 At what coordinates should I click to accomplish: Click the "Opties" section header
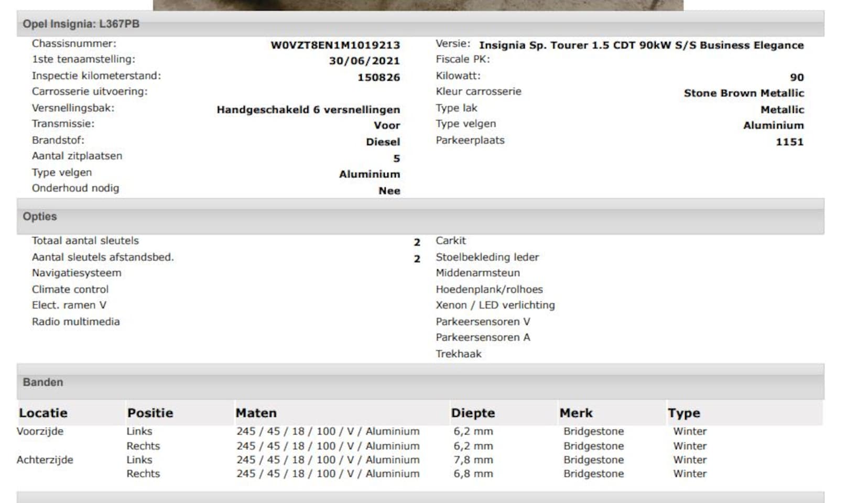point(40,216)
